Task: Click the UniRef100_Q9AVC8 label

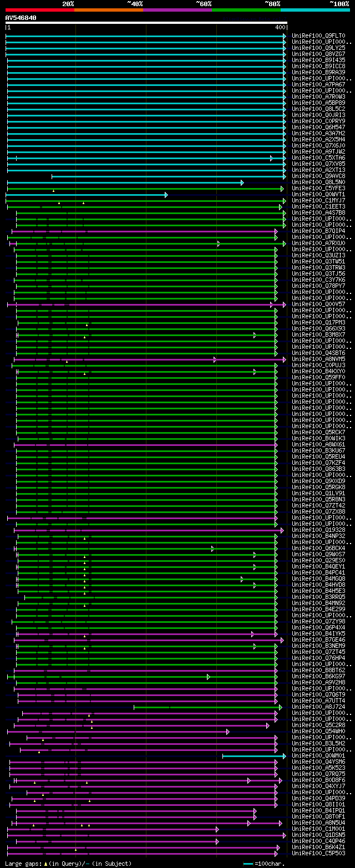Action: (318, 176)
